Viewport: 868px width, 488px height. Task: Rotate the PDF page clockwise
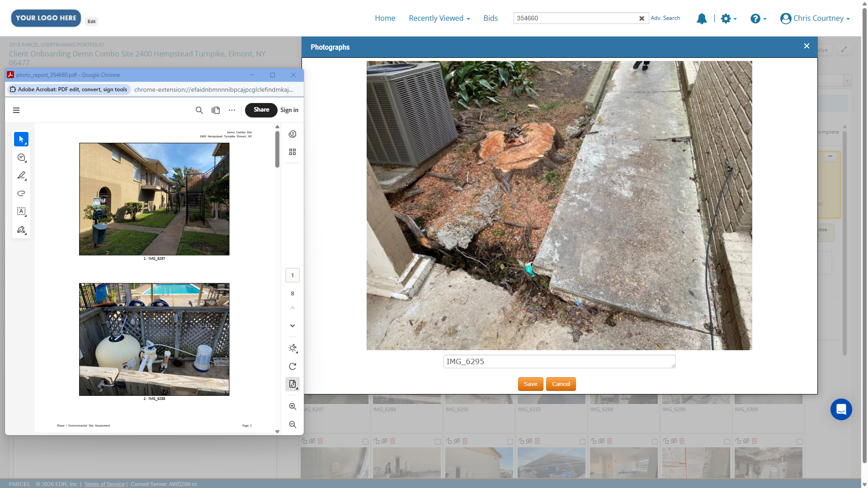click(x=292, y=366)
